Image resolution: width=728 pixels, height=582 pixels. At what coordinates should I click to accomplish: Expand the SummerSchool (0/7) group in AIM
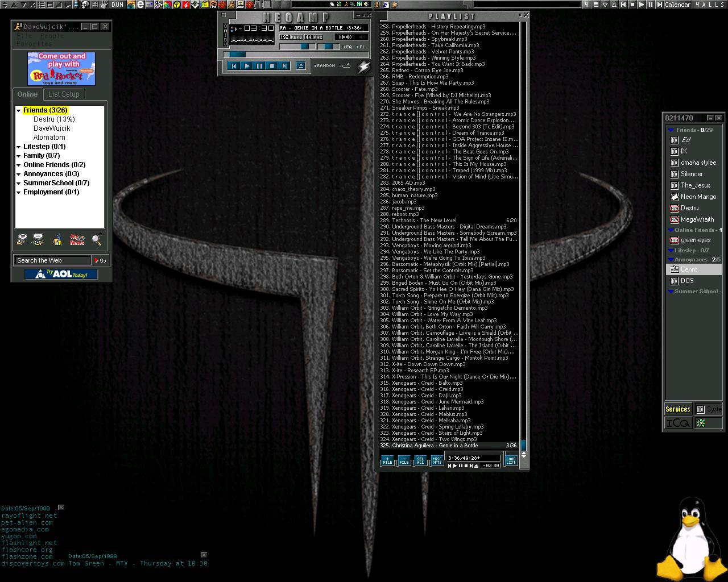point(19,183)
